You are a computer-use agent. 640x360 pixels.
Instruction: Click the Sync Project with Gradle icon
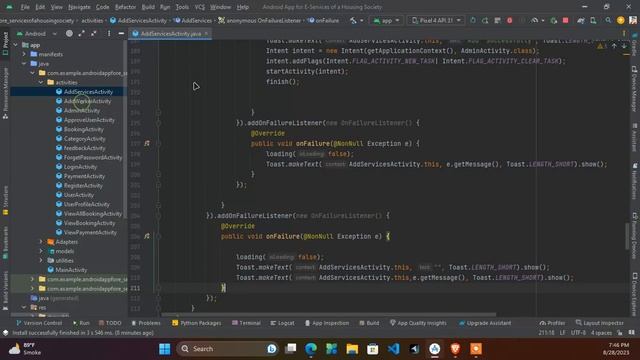(x=581, y=20)
